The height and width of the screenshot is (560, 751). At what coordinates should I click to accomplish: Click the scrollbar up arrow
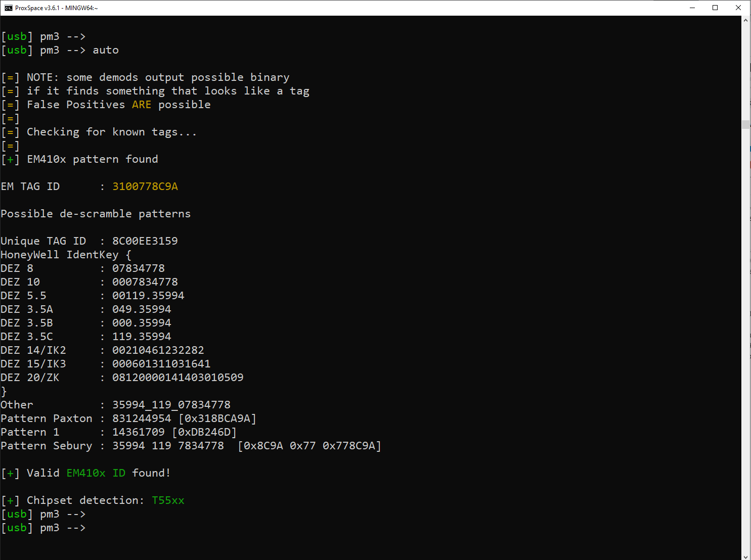745,20
